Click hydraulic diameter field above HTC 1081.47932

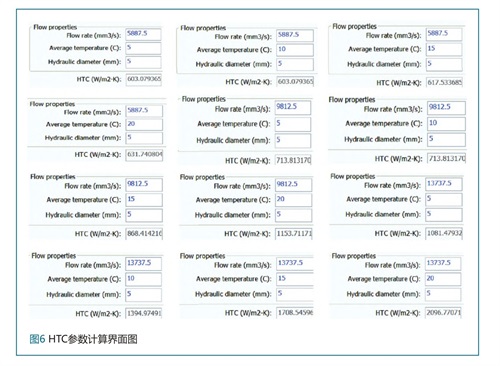click(444, 214)
